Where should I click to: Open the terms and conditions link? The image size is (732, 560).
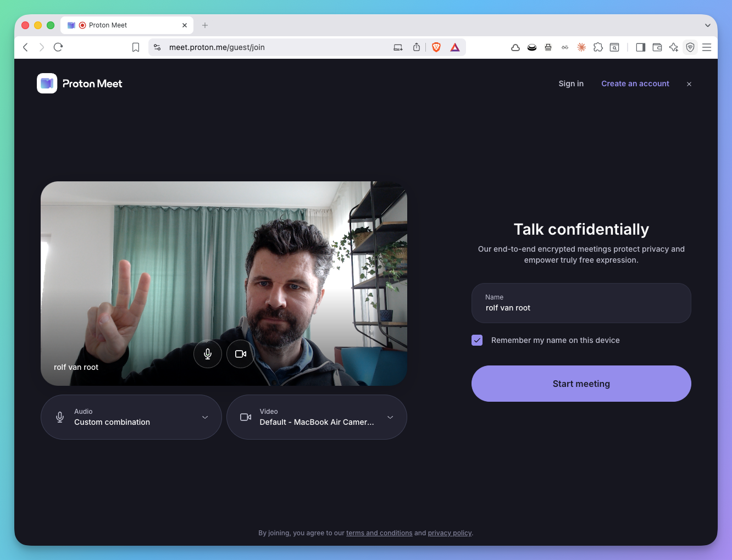coord(379,533)
